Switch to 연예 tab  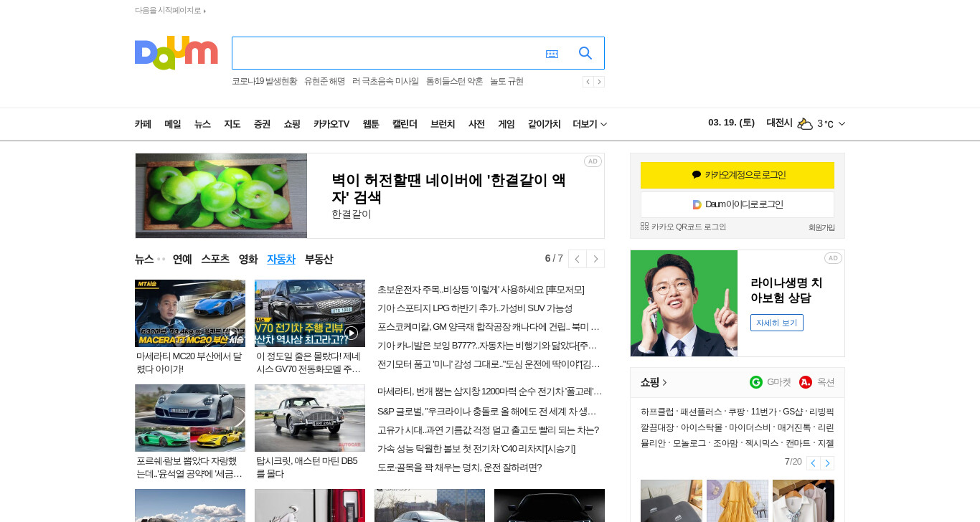[182, 259]
